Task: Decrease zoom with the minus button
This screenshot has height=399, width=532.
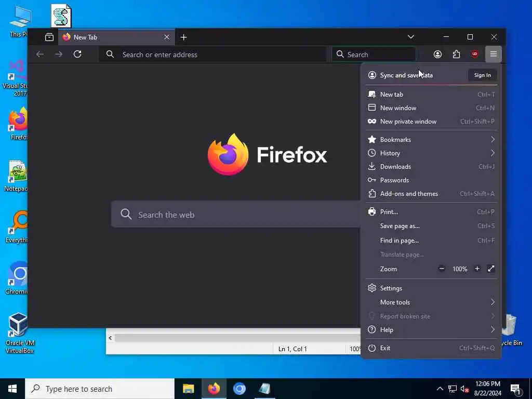Action: (442, 269)
